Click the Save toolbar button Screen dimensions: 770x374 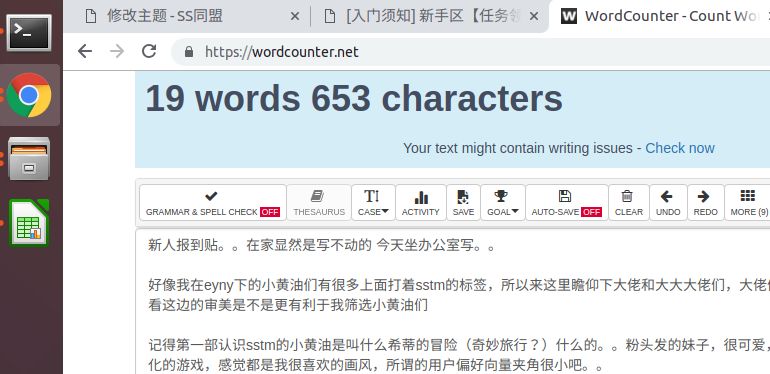(463, 203)
